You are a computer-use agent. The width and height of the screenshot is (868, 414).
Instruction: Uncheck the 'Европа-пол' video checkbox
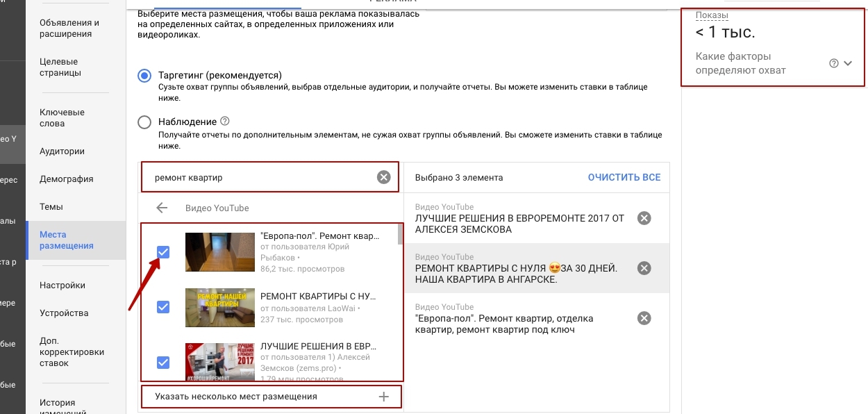[163, 252]
